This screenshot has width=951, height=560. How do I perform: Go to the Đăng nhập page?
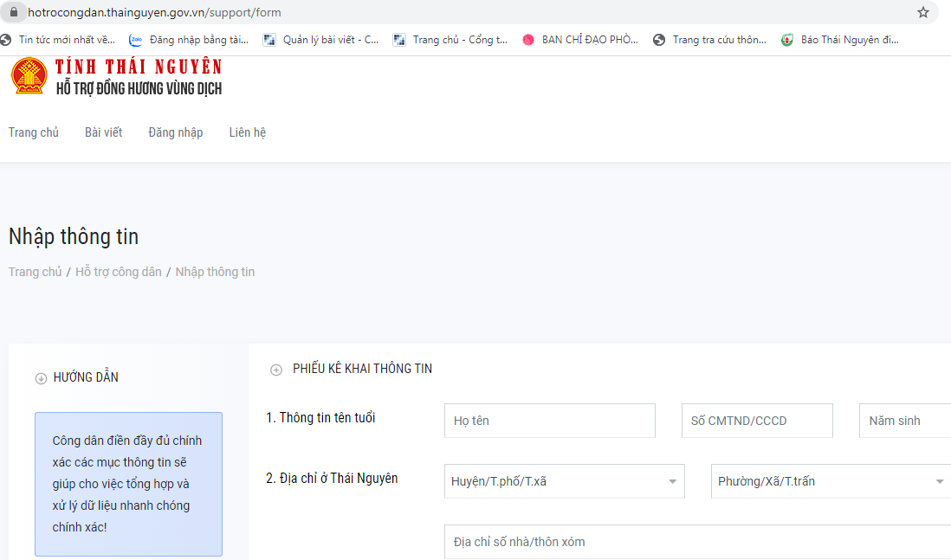(x=175, y=132)
